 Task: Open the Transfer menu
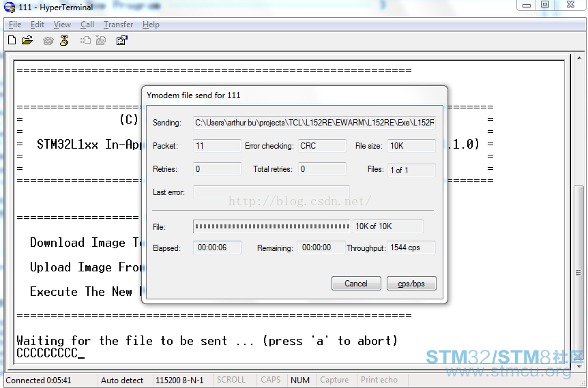(x=119, y=25)
